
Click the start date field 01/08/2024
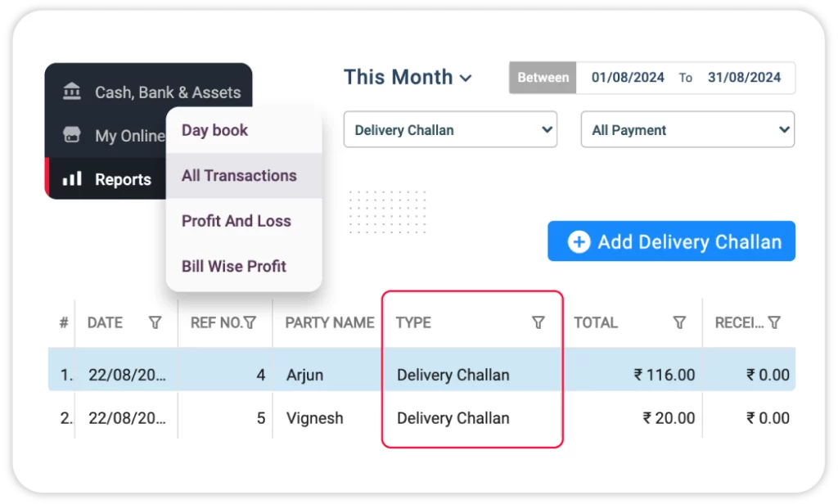tap(628, 78)
